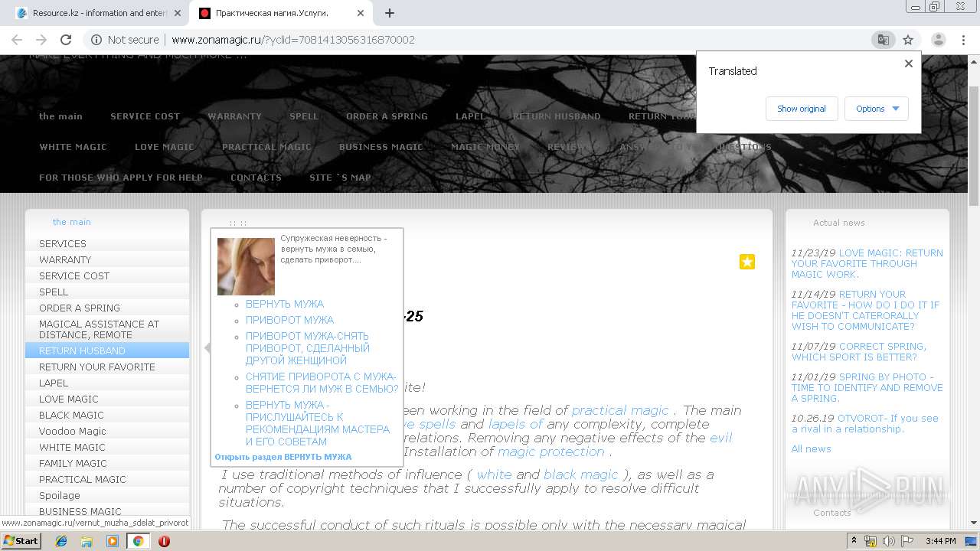Read the 11/23/19 LOVE MAGIC news item
980x551 pixels.
(x=867, y=263)
